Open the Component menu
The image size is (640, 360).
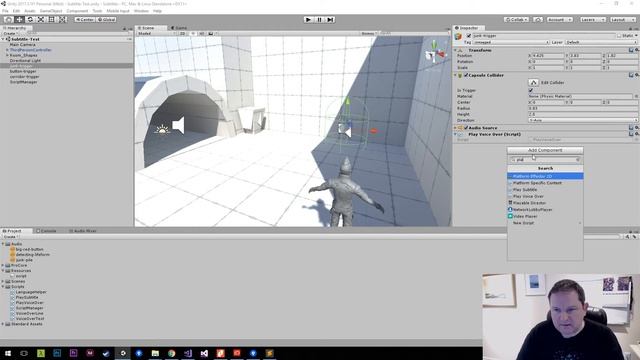pyautogui.click(x=77, y=11)
